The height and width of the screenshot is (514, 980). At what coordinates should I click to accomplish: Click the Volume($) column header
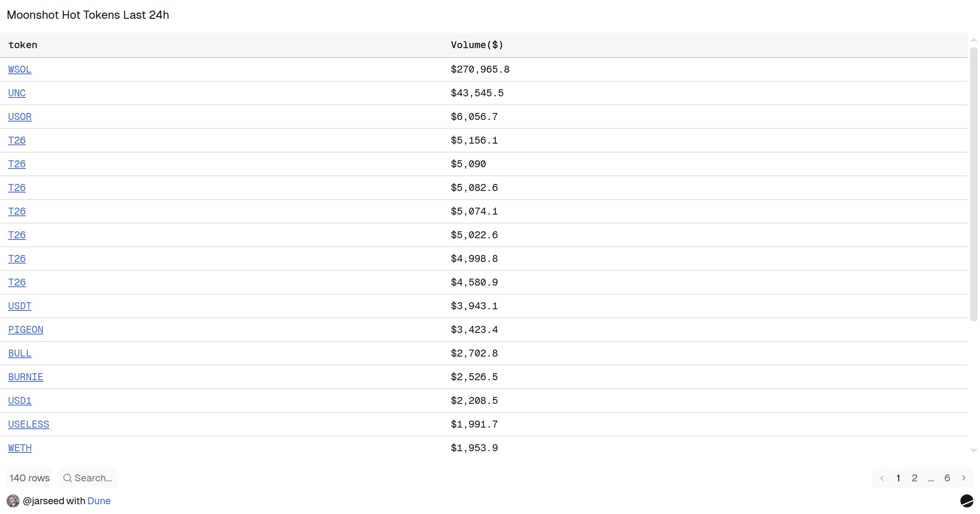click(477, 45)
